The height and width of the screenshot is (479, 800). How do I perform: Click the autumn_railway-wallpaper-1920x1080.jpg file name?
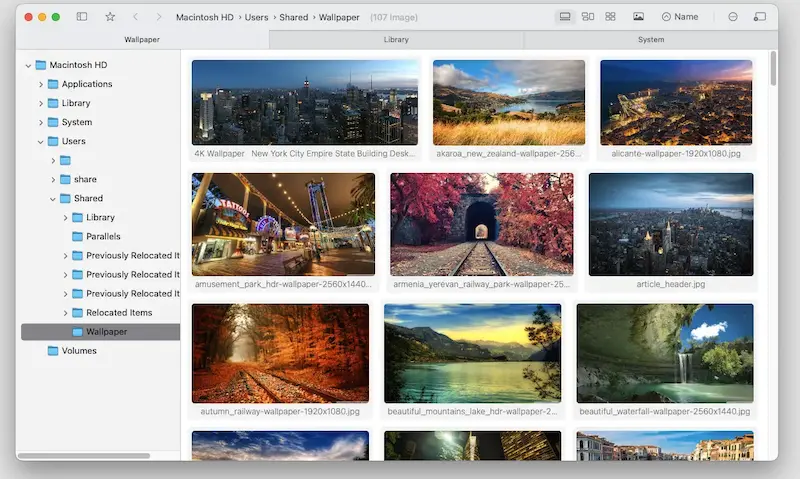280,411
